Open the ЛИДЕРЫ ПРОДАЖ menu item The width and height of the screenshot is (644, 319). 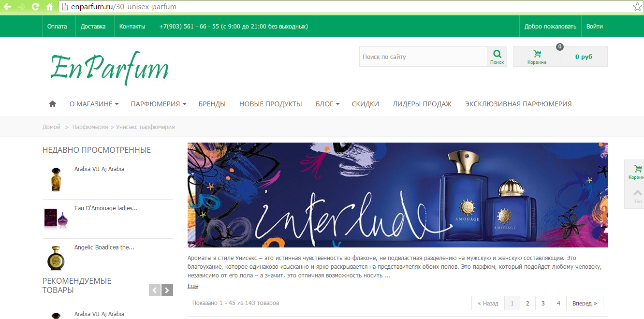(422, 104)
